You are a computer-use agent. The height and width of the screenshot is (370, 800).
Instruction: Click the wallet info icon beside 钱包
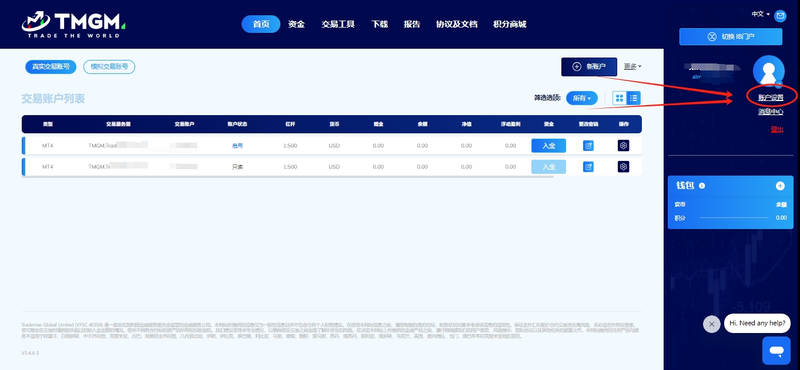(702, 186)
